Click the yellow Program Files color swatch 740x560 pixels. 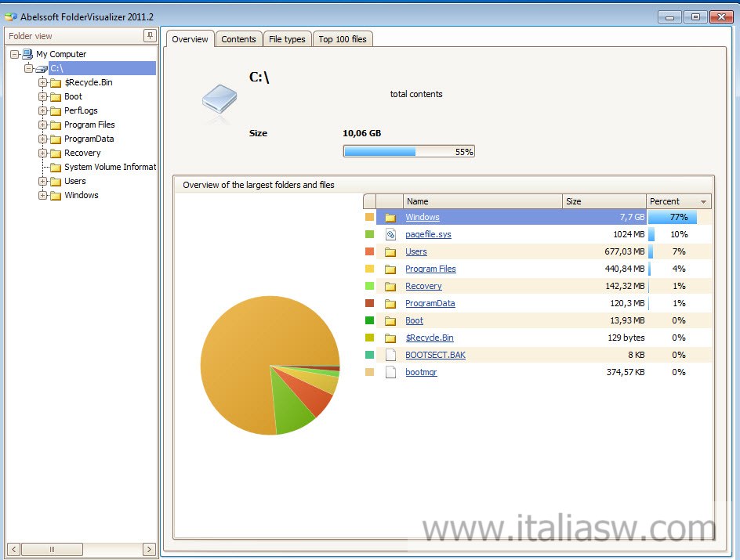[x=369, y=269]
